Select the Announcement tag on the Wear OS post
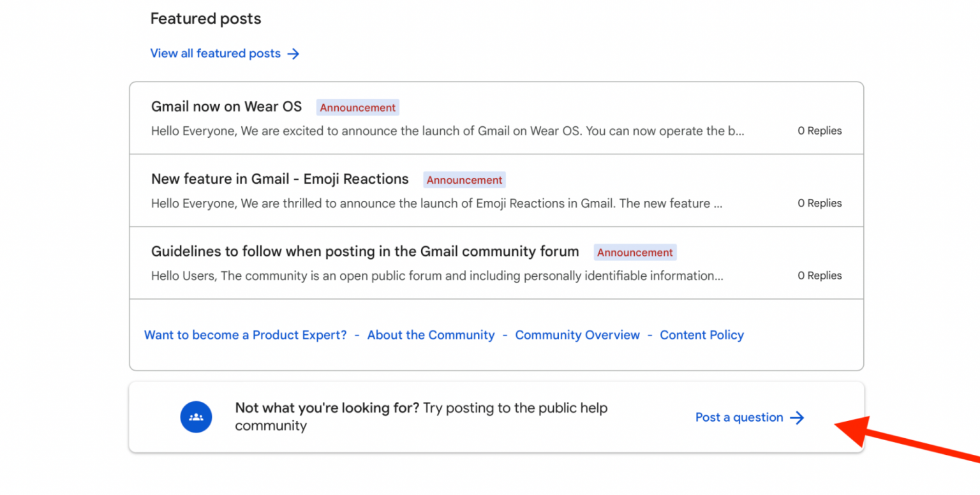Image resolution: width=980 pixels, height=495 pixels. [x=357, y=108]
